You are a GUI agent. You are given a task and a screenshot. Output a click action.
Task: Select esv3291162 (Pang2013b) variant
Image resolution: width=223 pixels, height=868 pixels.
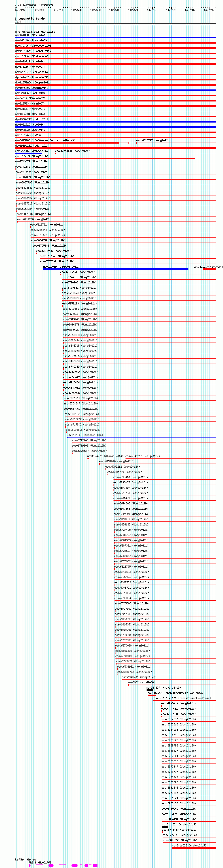(x=31, y=151)
